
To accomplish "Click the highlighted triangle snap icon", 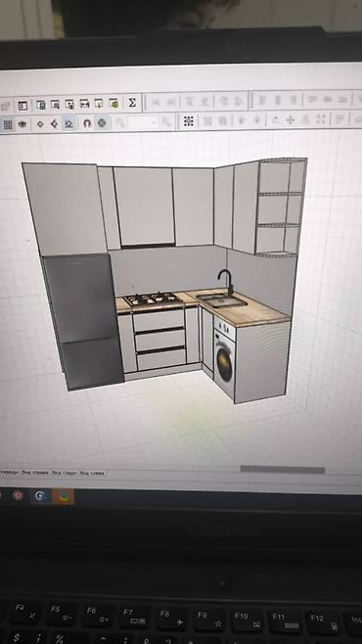I will pyautogui.click(x=69, y=122).
